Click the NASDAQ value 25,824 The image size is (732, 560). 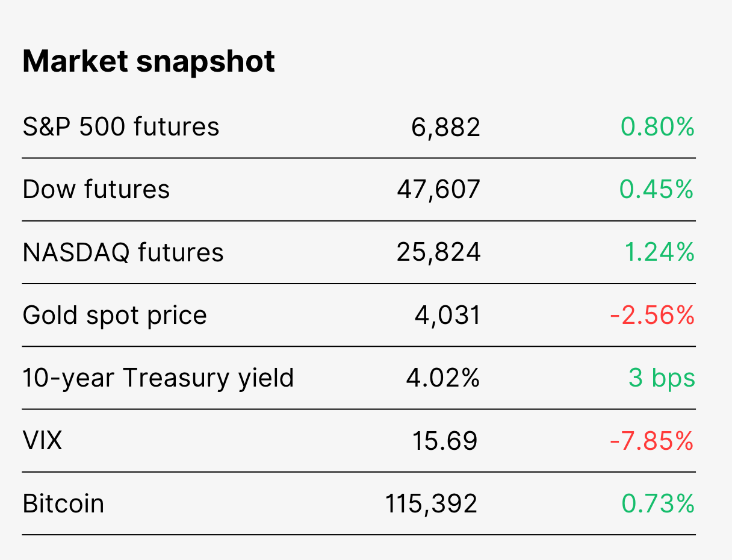click(439, 253)
